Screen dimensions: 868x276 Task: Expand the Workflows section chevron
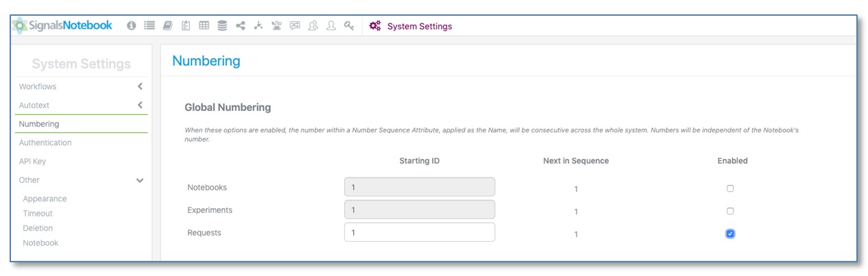[140, 87]
